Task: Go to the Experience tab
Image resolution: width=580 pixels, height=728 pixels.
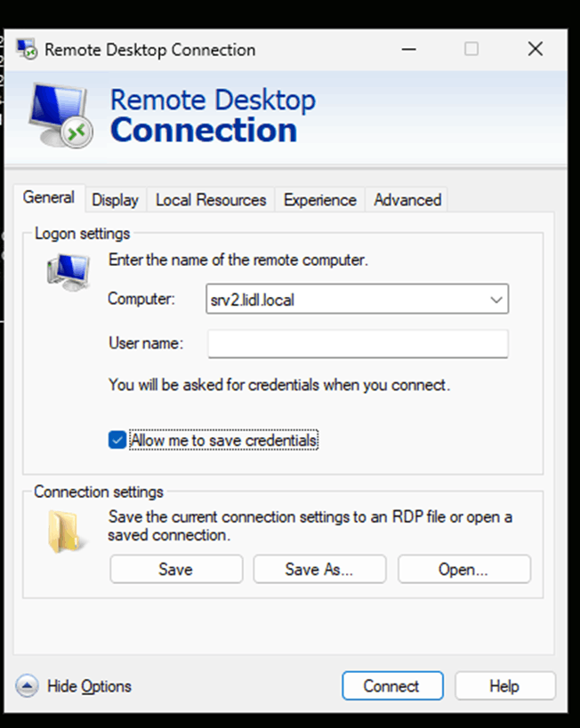Action: [319, 200]
